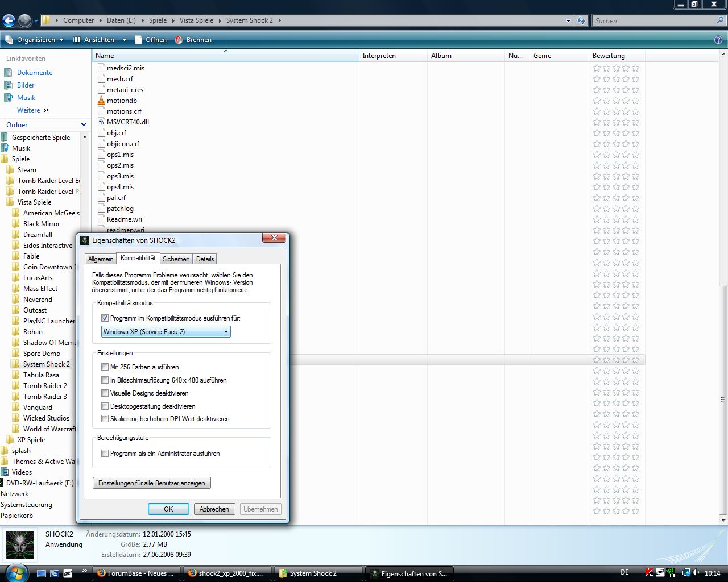Click the volume speaker tray icon
Viewport: 728px width, 582px height.
697,573
